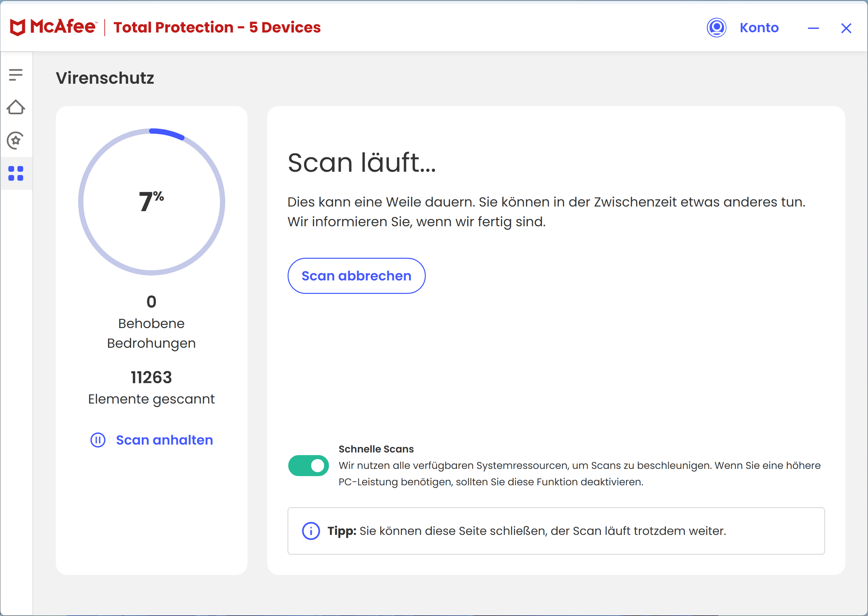
Task: Click the Total Protection – 5 Devices title
Action: coord(217,28)
